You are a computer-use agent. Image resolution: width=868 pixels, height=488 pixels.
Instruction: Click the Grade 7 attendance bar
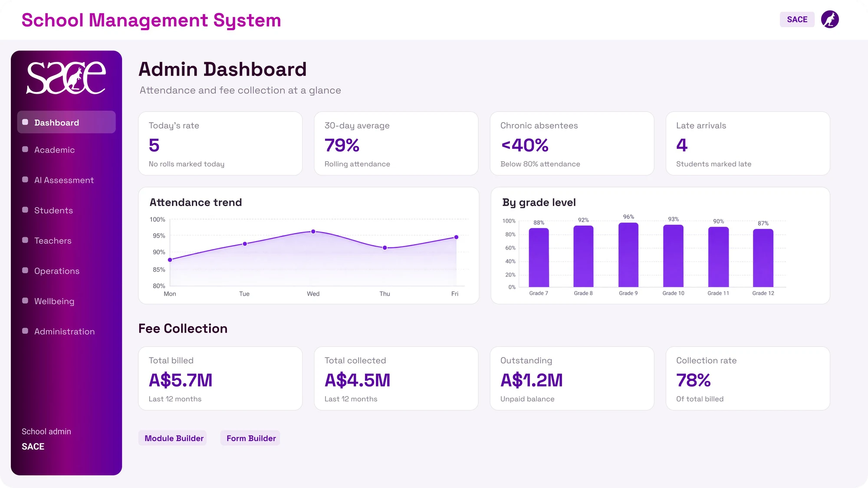click(539, 258)
